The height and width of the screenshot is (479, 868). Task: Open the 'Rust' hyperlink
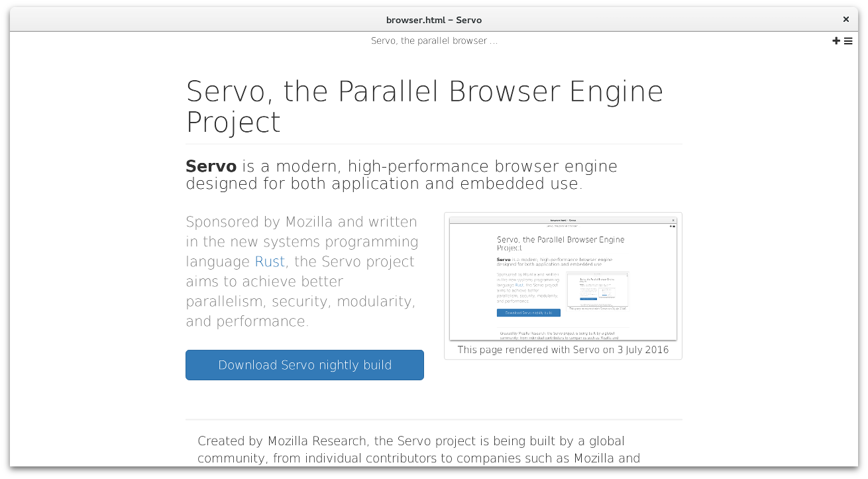click(x=269, y=262)
